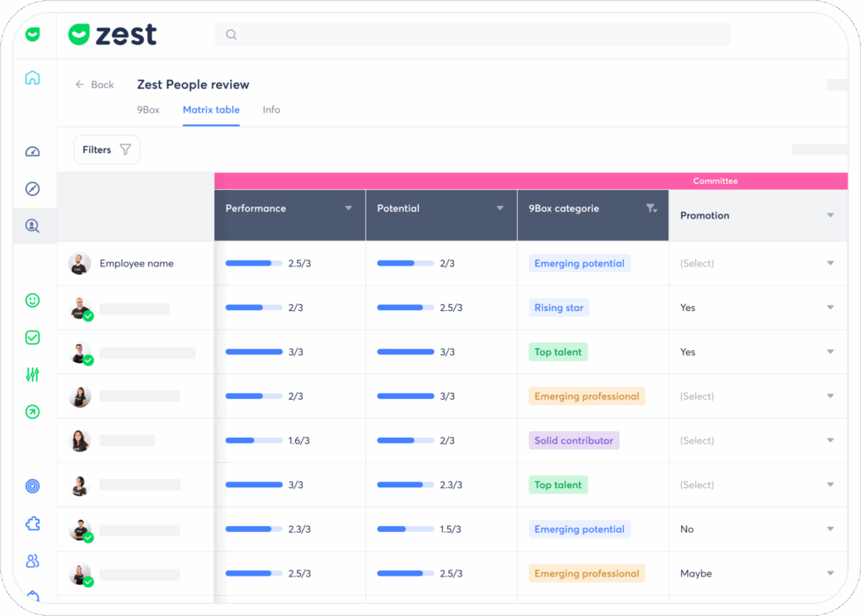The image size is (861, 616).
Task: Click the search magnifier icon in search bar
Action: 231,34
